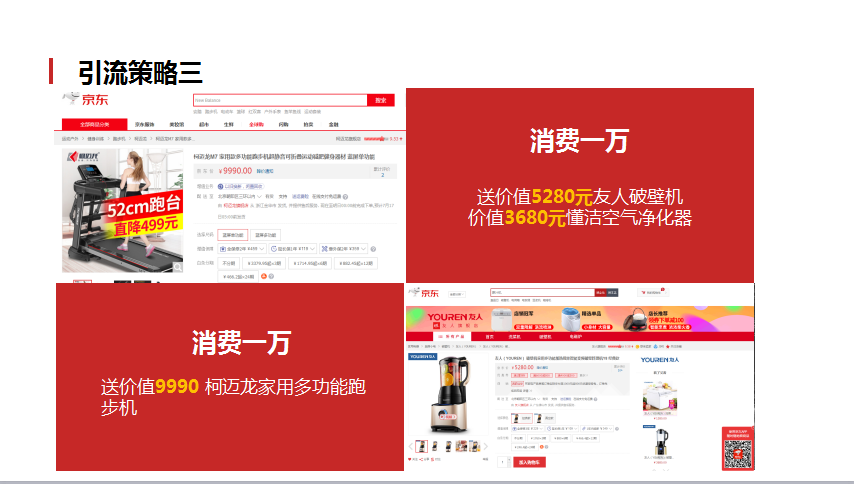Image resolution: width=854 pixels, height=484 pixels.
Task: Open the 延长保1年 ¥119 warranty dropdown
Action: (x=292, y=249)
